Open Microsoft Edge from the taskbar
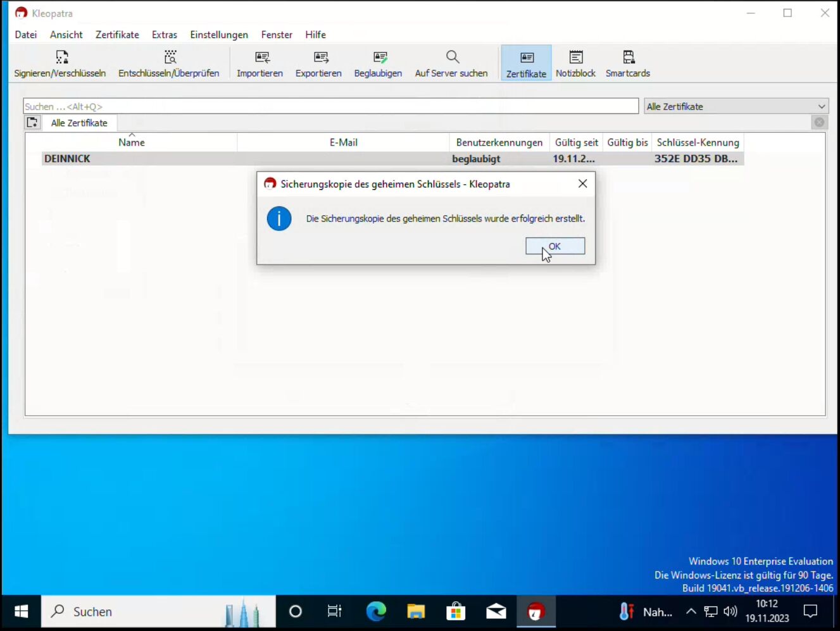This screenshot has width=840, height=631. click(x=376, y=611)
